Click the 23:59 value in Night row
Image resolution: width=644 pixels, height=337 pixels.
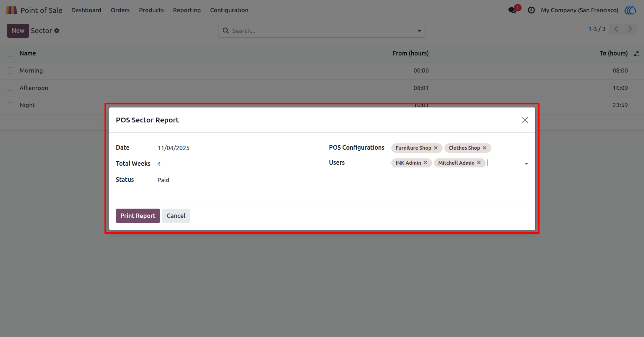click(620, 105)
